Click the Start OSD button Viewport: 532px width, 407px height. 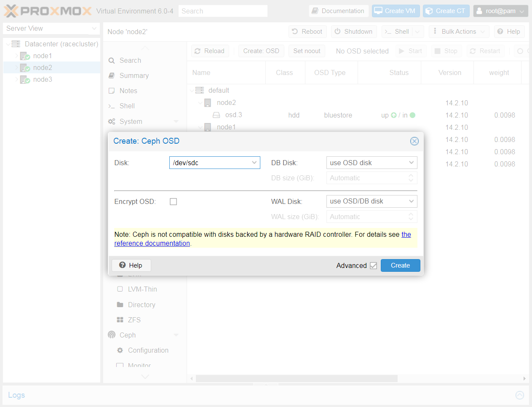coord(411,51)
